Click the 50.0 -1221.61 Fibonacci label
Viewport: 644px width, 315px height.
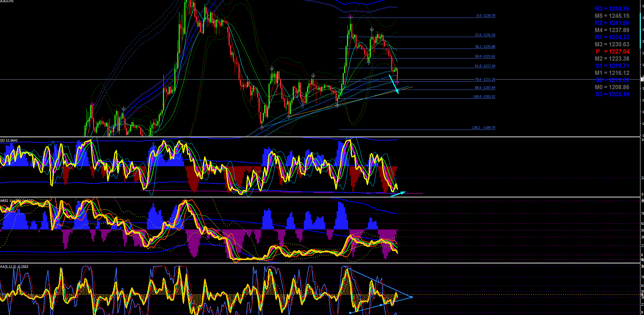pos(485,56)
